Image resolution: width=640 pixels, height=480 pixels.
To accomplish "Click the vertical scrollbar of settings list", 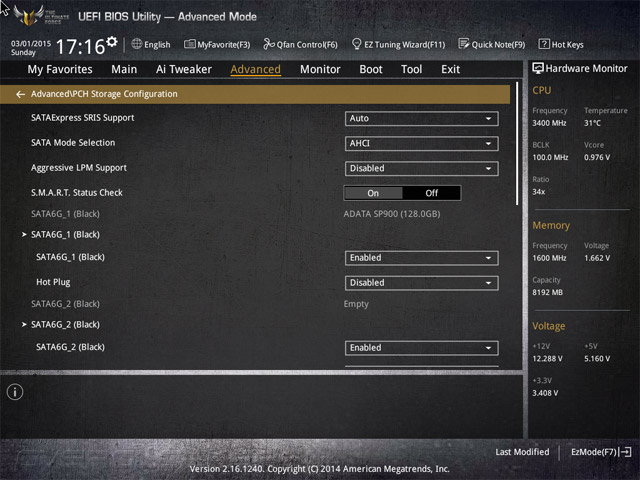I will [x=517, y=143].
